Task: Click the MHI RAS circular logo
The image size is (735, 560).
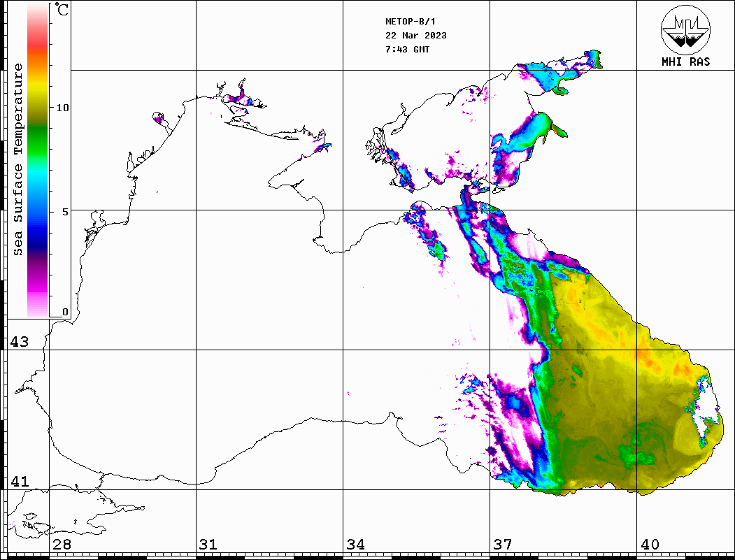Action: tap(685, 29)
